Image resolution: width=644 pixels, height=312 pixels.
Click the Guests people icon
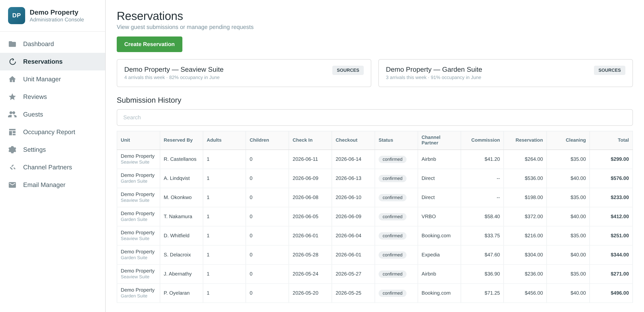pyautogui.click(x=12, y=114)
